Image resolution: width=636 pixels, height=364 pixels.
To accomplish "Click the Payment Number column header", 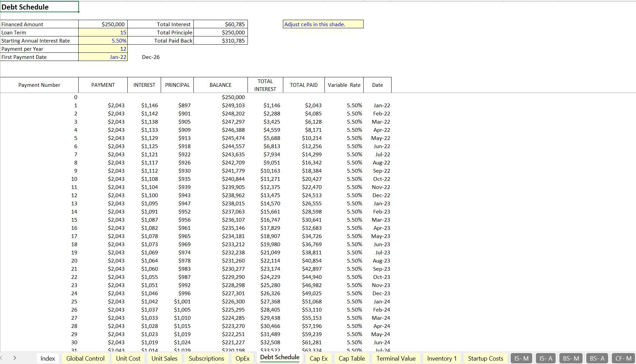I will coord(39,85).
